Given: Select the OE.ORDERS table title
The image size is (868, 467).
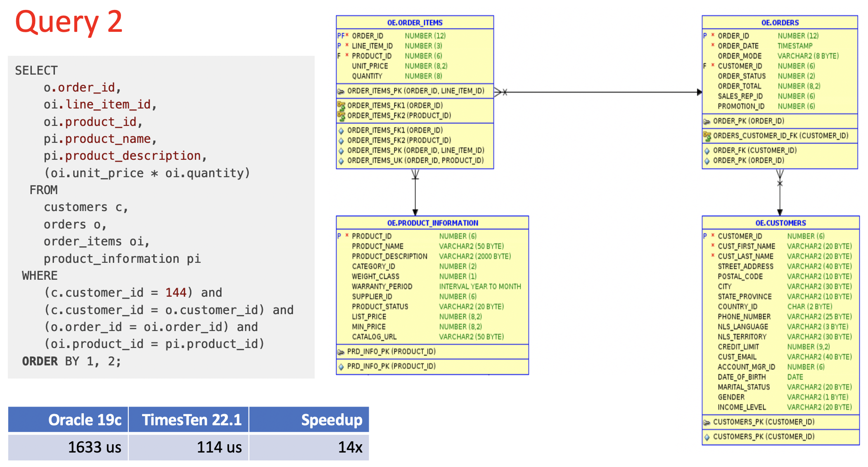Looking at the screenshot, I should point(780,23).
